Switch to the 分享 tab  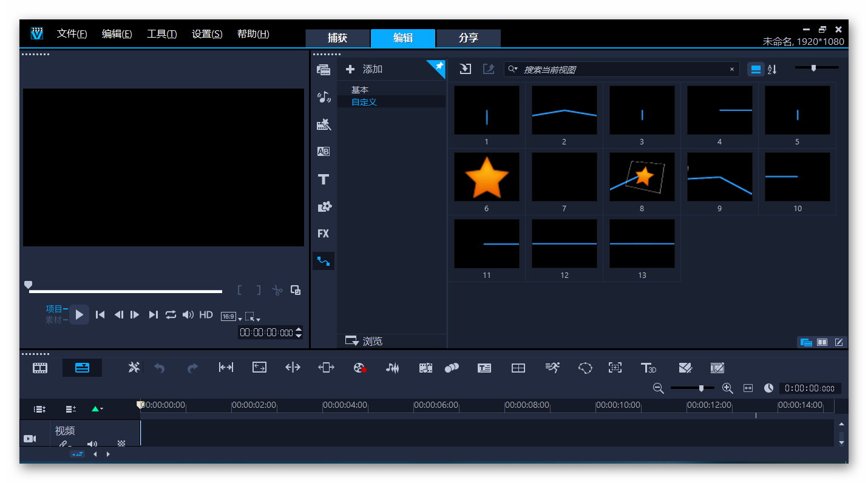point(468,38)
